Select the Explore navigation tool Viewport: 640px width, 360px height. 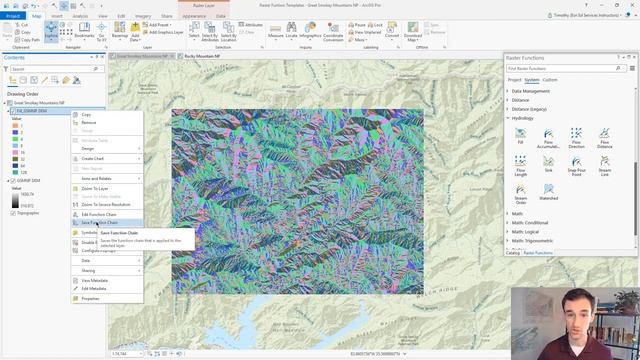51,31
